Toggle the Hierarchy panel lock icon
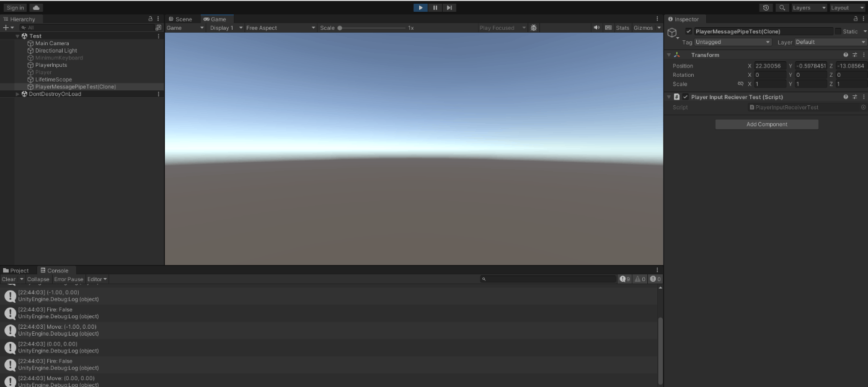868x387 pixels. pyautogui.click(x=151, y=19)
